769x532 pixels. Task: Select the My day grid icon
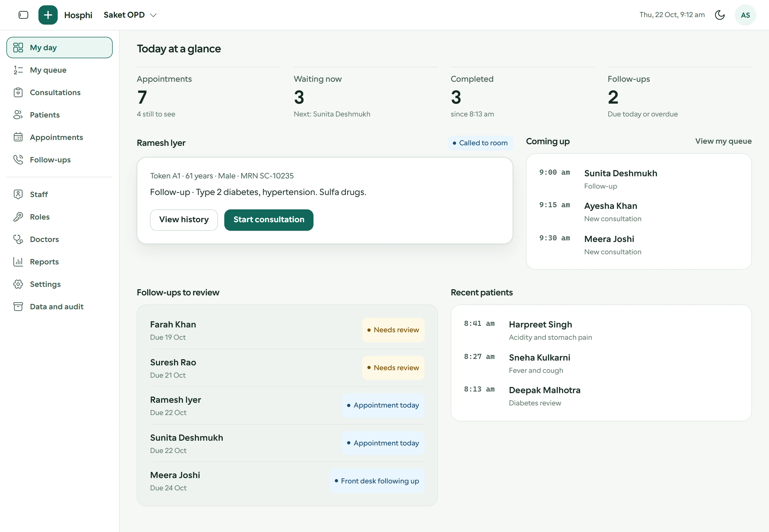pos(18,48)
